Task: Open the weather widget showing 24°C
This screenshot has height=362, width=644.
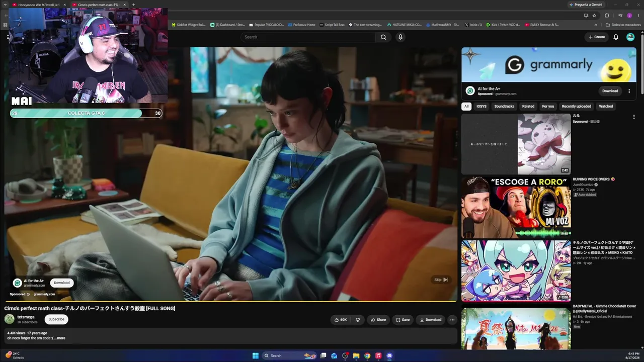Action: pyautogui.click(x=15, y=355)
